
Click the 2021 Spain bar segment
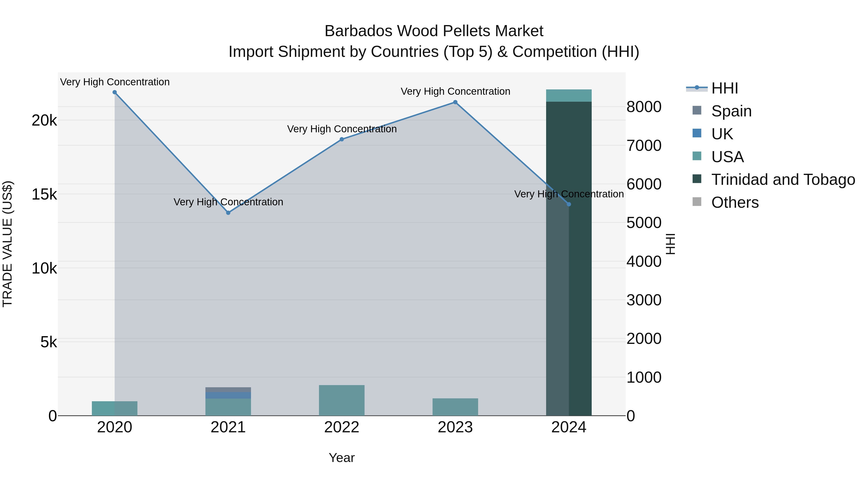tap(228, 390)
